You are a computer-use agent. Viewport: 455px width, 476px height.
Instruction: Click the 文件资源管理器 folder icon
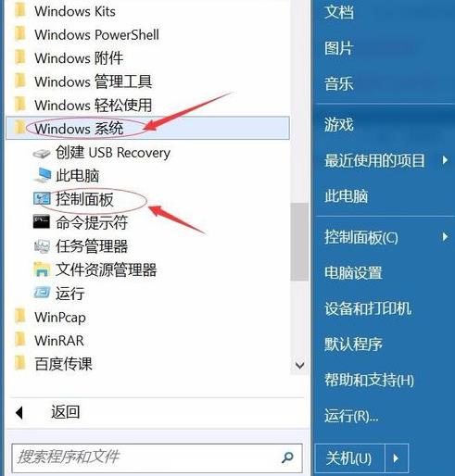coord(42,269)
